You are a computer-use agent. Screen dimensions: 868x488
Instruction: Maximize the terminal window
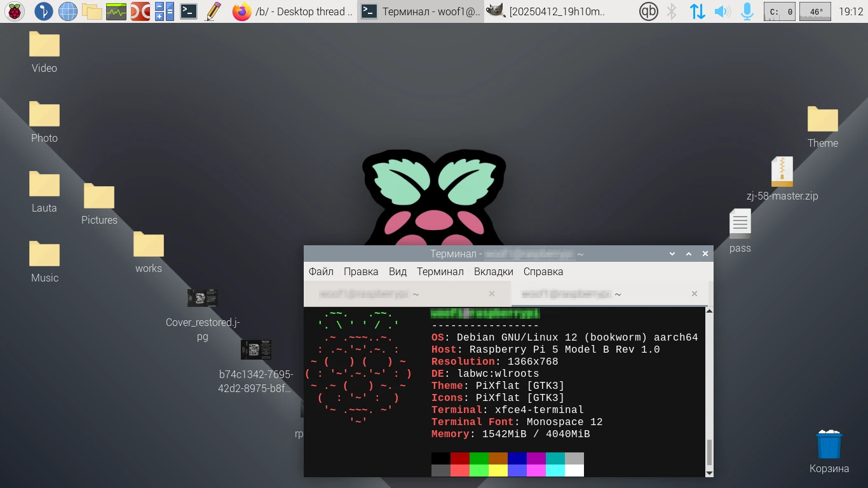(x=689, y=254)
